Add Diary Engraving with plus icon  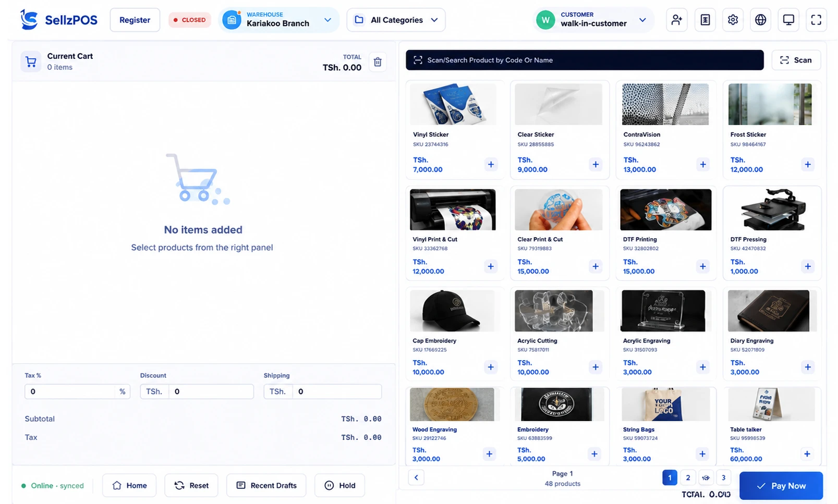click(x=808, y=367)
